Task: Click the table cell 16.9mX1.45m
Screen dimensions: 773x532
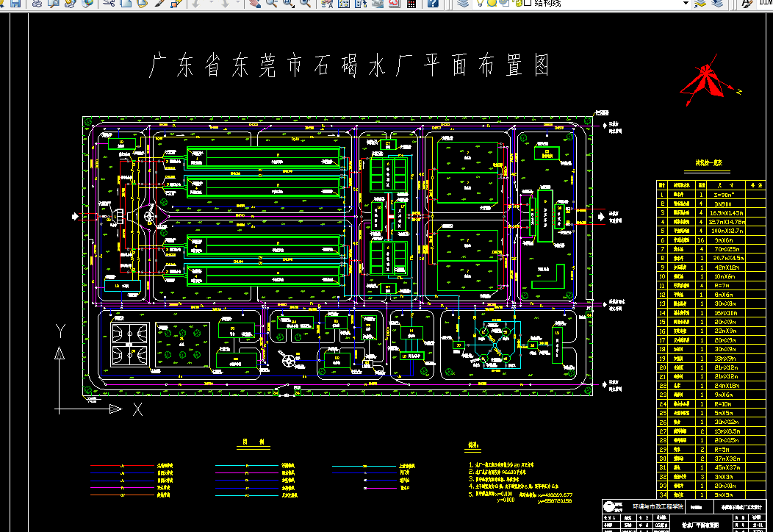Action: click(727, 213)
